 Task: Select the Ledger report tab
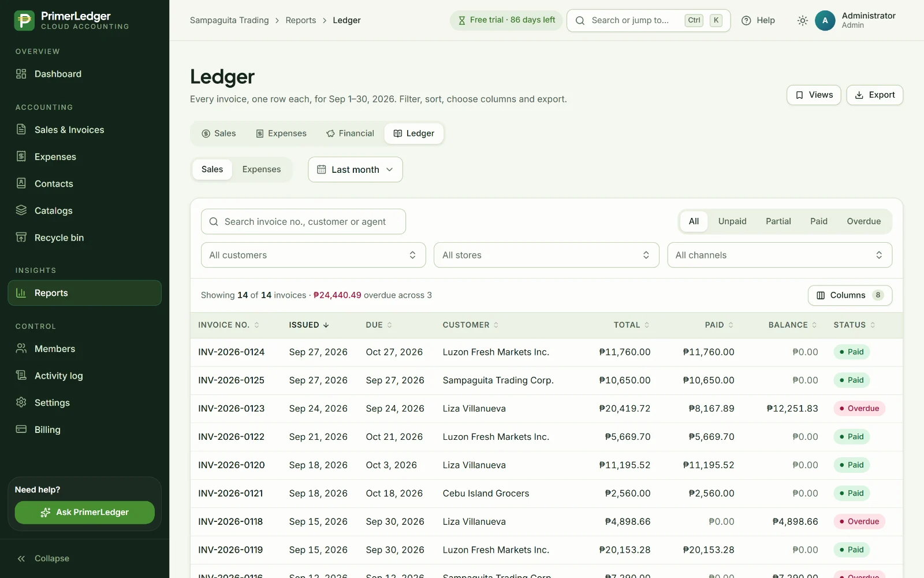(413, 134)
